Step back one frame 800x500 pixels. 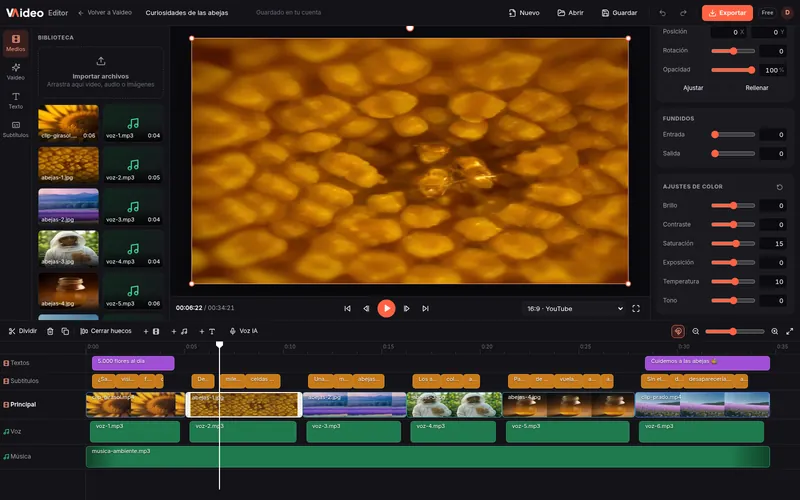pos(366,309)
